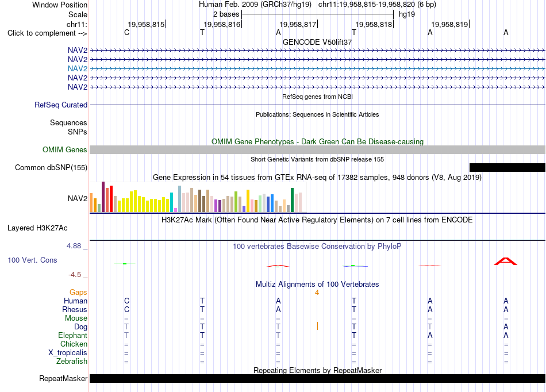Select the light blue NAV2 transcript label
The height and width of the screenshot is (392, 546).
(x=78, y=68)
